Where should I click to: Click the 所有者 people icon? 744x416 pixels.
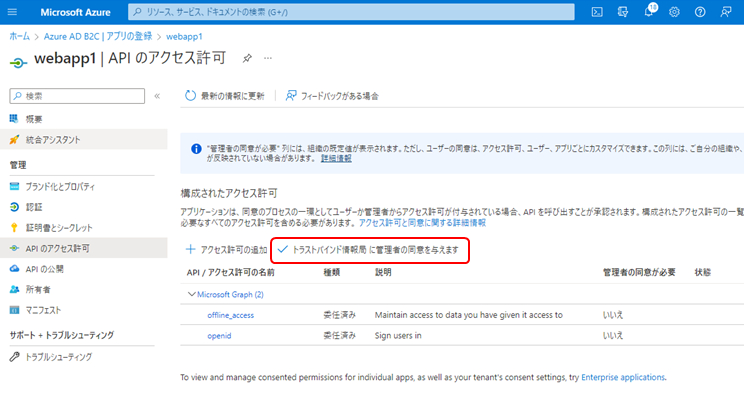coord(14,289)
